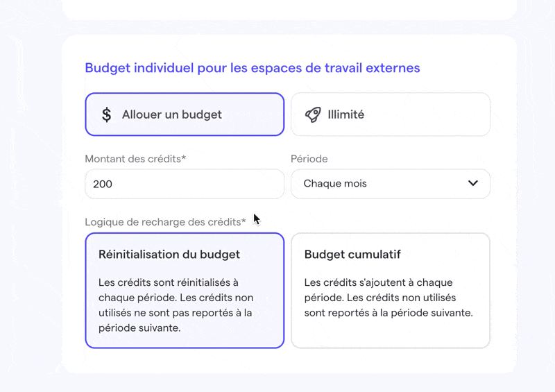Click the 'Période' field label
The height and width of the screenshot is (392, 555).
(309, 159)
